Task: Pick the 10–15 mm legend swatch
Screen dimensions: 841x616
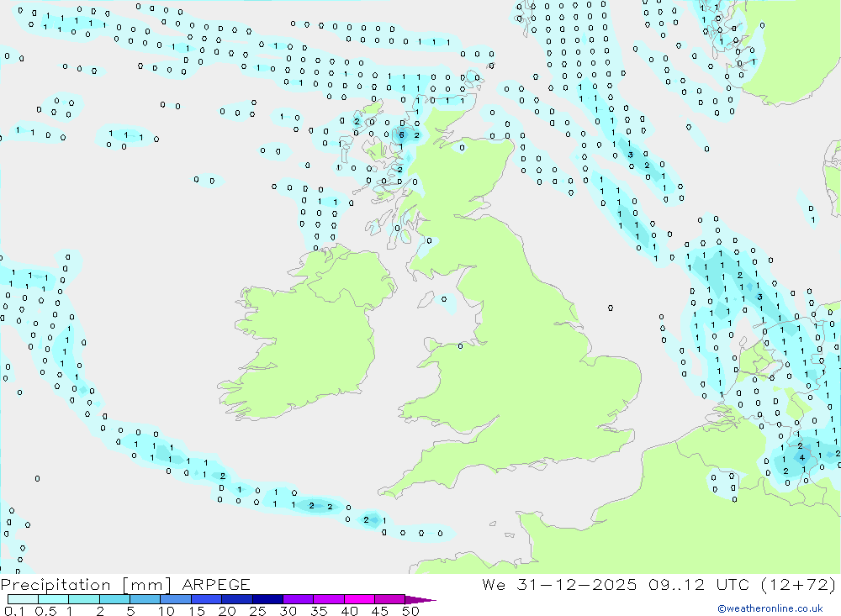Action: click(x=176, y=599)
